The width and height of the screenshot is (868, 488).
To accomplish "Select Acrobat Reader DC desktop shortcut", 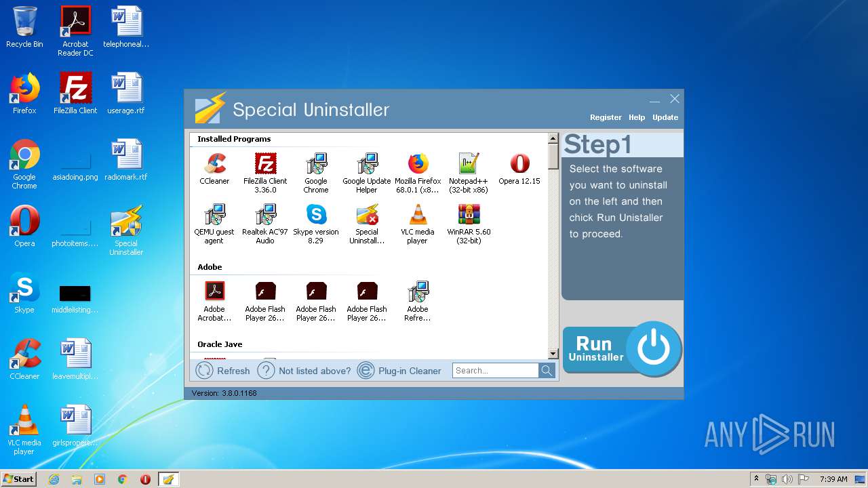I will 75,31.
